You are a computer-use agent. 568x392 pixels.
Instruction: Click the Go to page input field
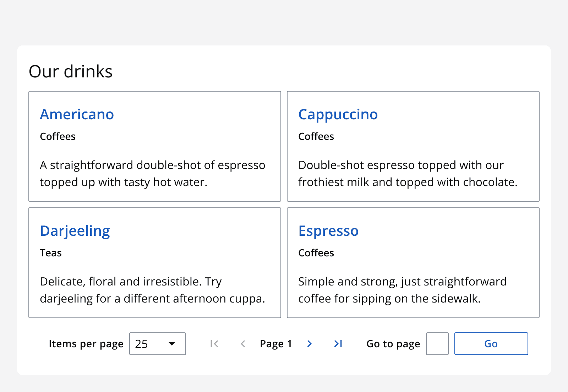pyautogui.click(x=437, y=343)
